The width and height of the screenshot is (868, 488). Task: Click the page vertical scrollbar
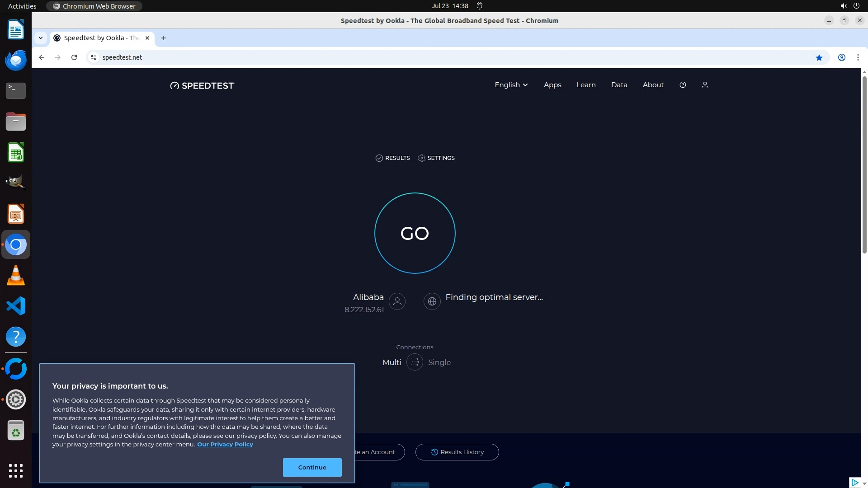tap(864, 165)
